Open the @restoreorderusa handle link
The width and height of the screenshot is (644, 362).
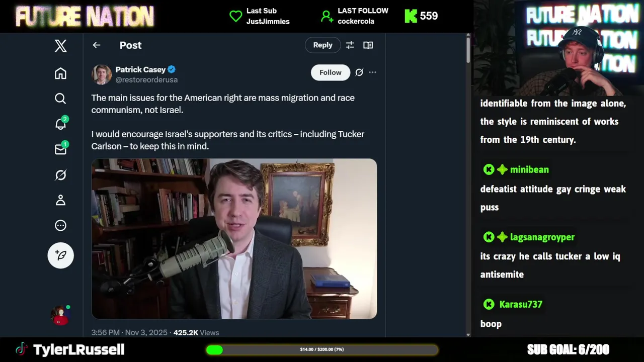pos(146,80)
